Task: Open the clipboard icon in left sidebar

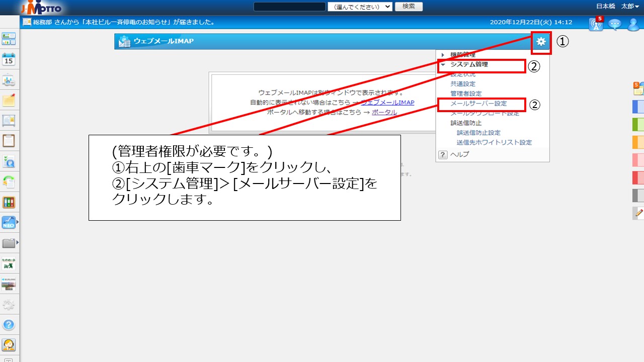Action: tap(9, 141)
